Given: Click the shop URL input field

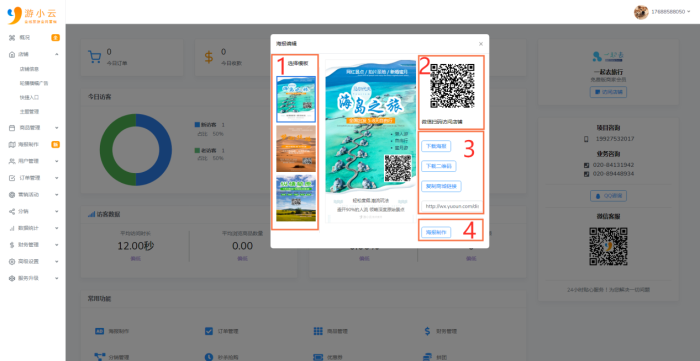Looking at the screenshot, I should point(452,207).
